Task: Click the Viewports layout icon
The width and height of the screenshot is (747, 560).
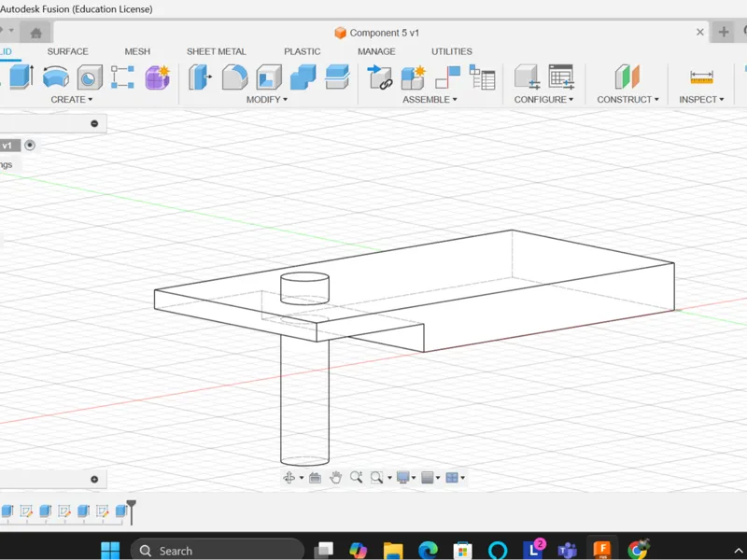Action: coord(452,477)
